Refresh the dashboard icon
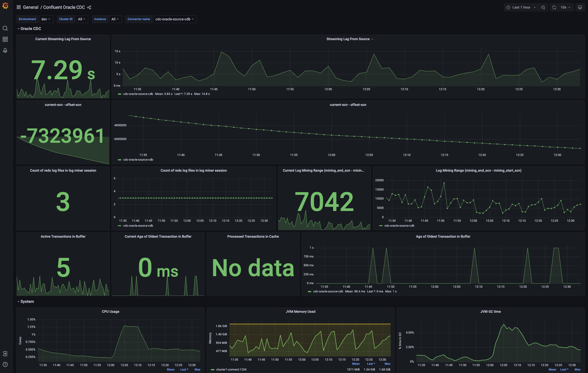 pos(554,7)
